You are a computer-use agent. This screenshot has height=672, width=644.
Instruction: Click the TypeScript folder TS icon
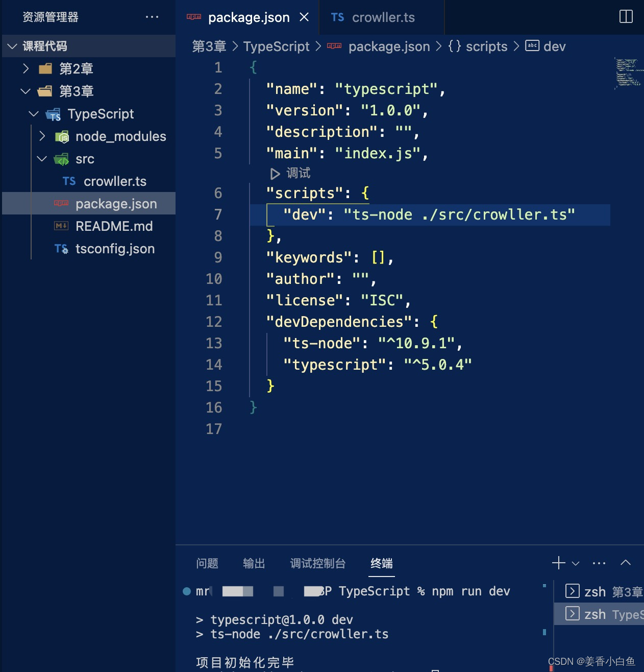click(54, 114)
